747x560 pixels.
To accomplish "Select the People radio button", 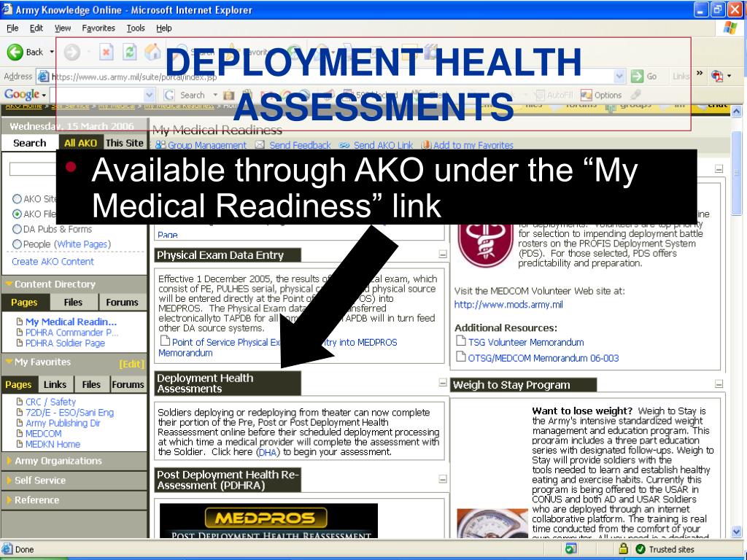I will click(18, 244).
